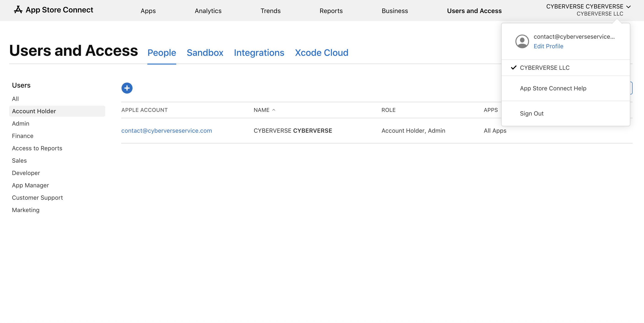The width and height of the screenshot is (644, 323).
Task: Select the Marketing role filter
Action: click(x=25, y=210)
